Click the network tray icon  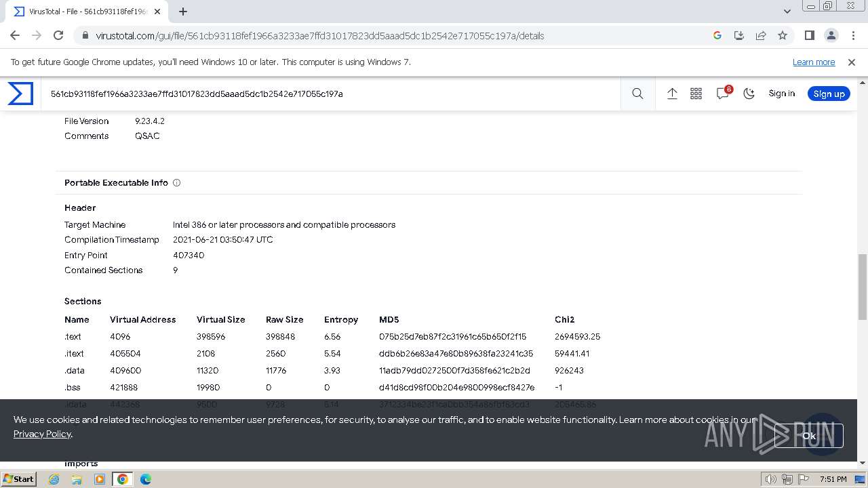point(787,479)
